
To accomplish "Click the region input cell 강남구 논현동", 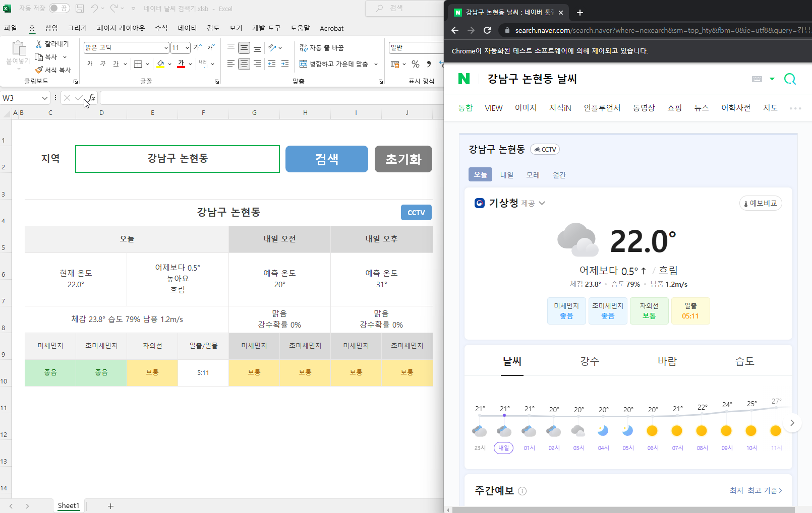I will tap(178, 159).
